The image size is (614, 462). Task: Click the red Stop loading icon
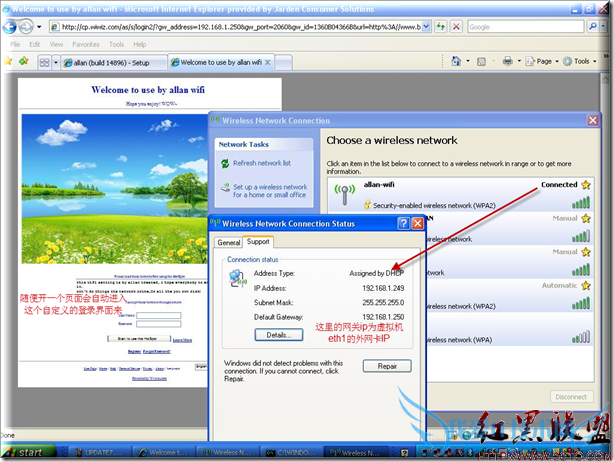tap(456, 27)
